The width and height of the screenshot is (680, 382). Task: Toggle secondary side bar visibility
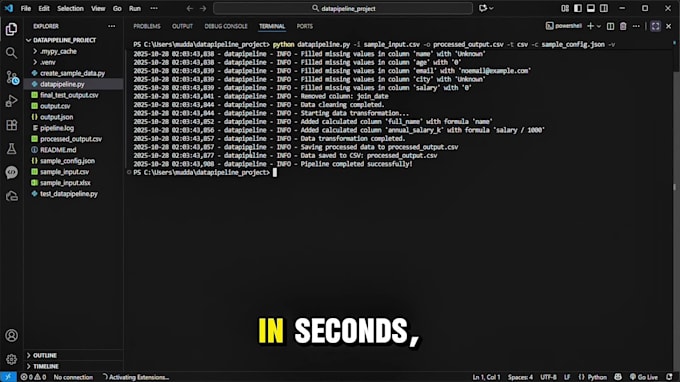coord(604,8)
